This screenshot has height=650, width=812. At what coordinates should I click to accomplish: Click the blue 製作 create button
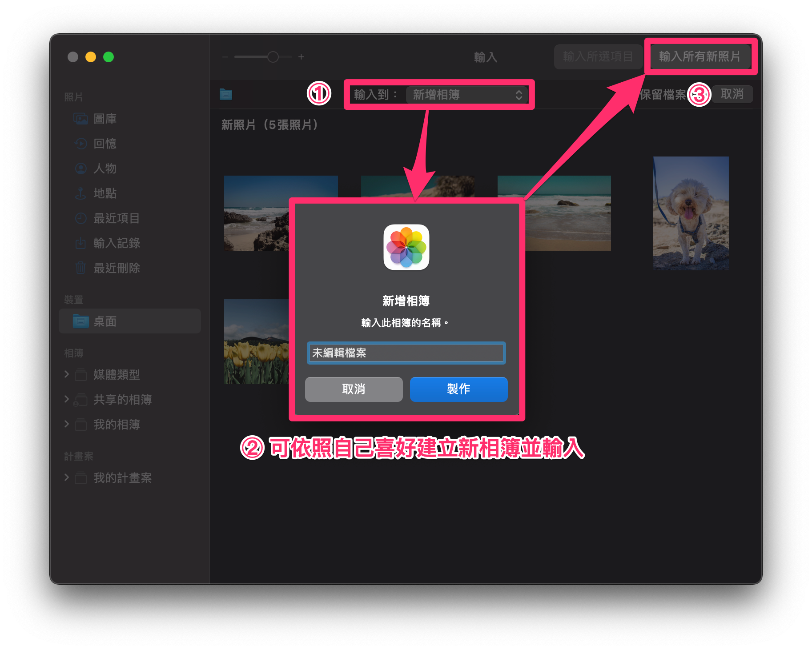pyautogui.click(x=458, y=389)
